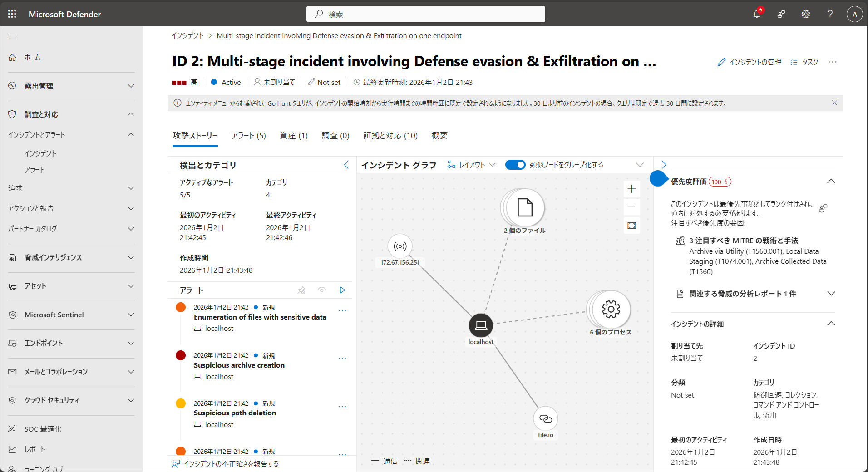Zoom in the incident graph
Image resolution: width=868 pixels, height=472 pixels.
(631, 189)
